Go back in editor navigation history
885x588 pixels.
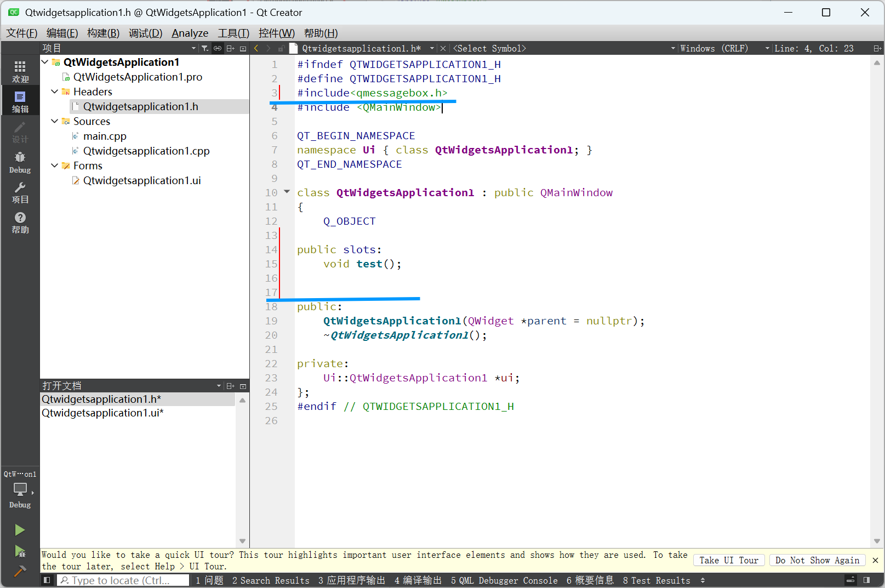(256, 48)
